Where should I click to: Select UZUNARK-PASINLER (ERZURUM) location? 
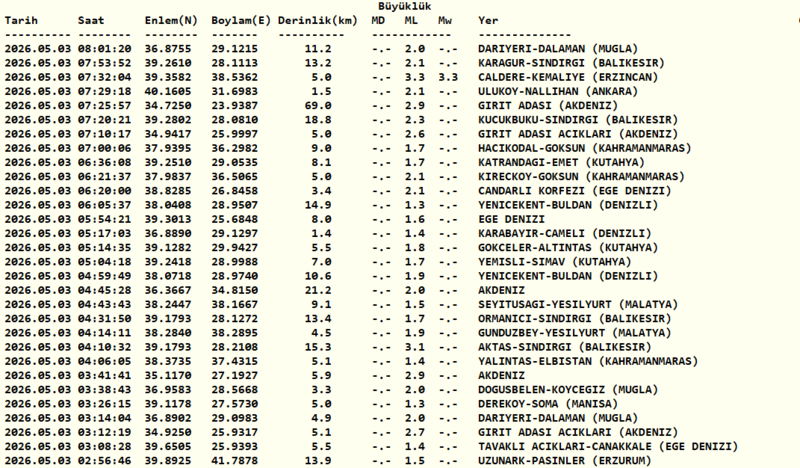(x=565, y=461)
